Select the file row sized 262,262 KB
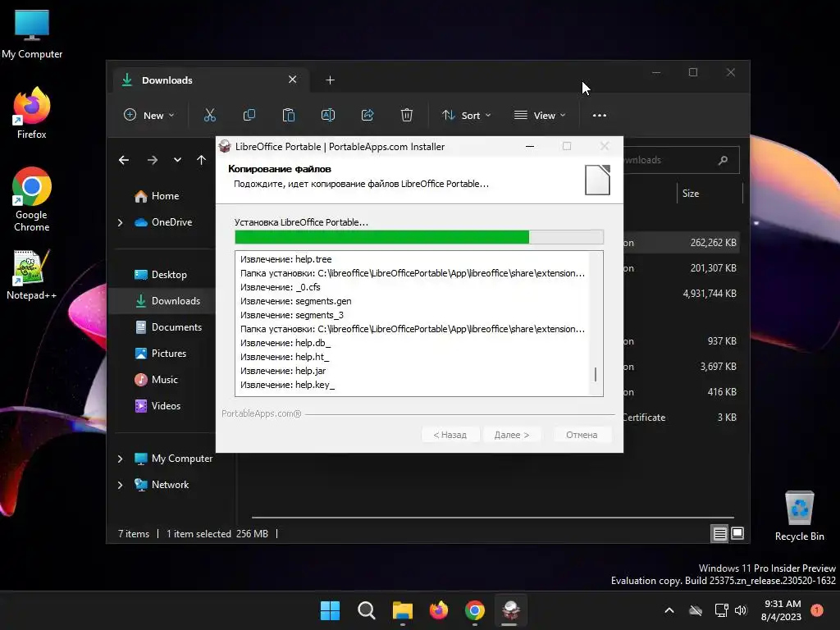Image resolution: width=840 pixels, height=630 pixels. [680, 243]
